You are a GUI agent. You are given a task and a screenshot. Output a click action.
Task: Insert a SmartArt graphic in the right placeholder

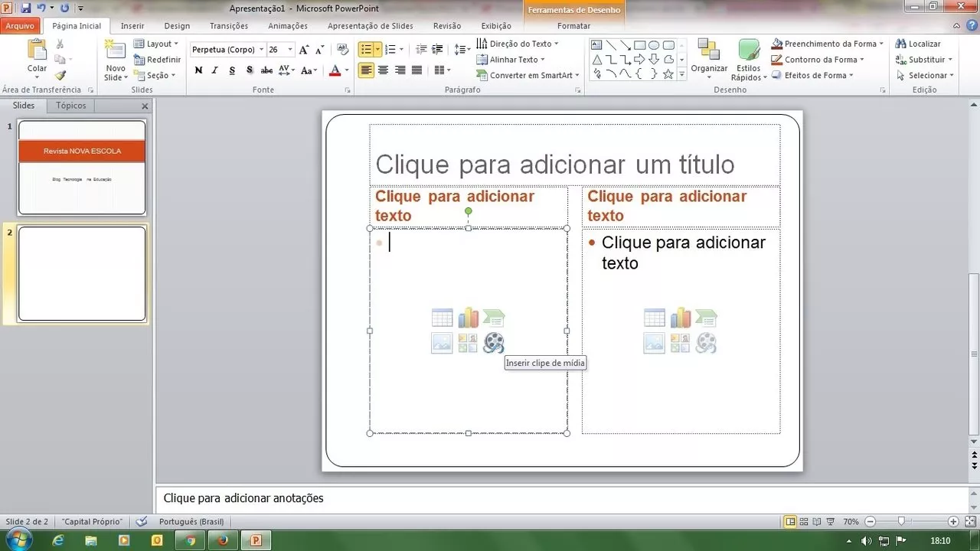706,317
